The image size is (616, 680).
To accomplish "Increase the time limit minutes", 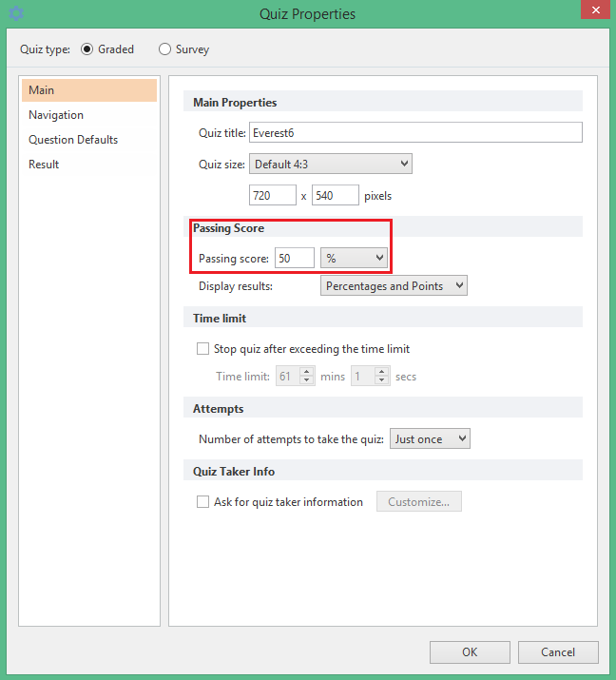I will click(x=306, y=372).
